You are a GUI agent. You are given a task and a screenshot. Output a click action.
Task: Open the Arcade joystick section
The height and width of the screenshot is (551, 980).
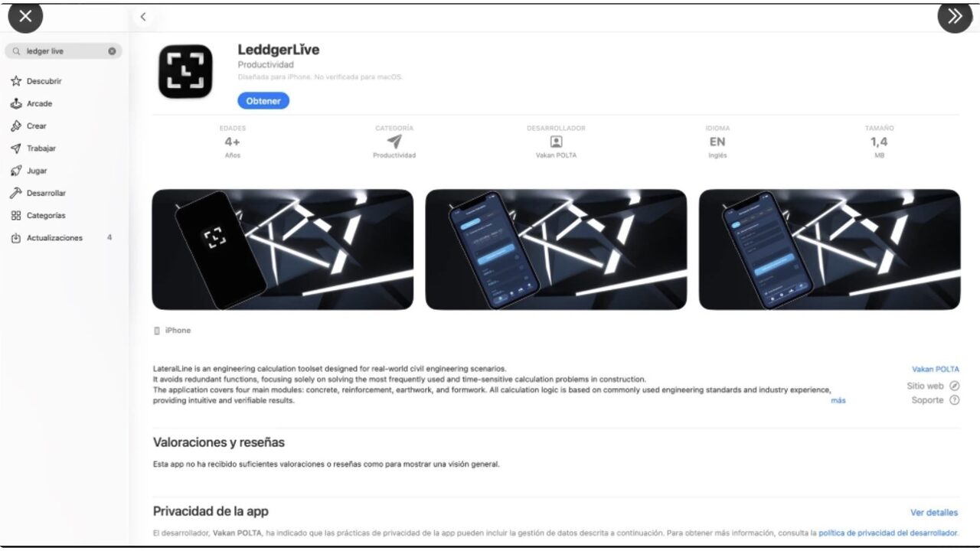coord(31,103)
